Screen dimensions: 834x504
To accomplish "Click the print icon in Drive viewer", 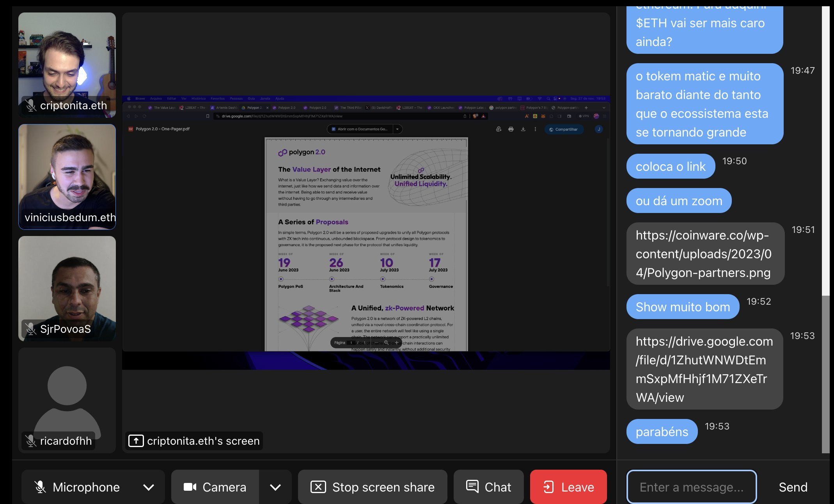I will coord(511,129).
